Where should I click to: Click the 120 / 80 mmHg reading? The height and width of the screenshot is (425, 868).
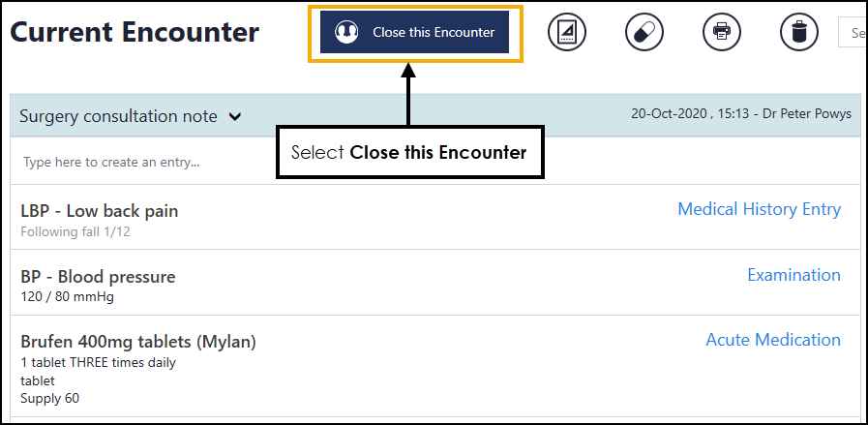click(67, 297)
